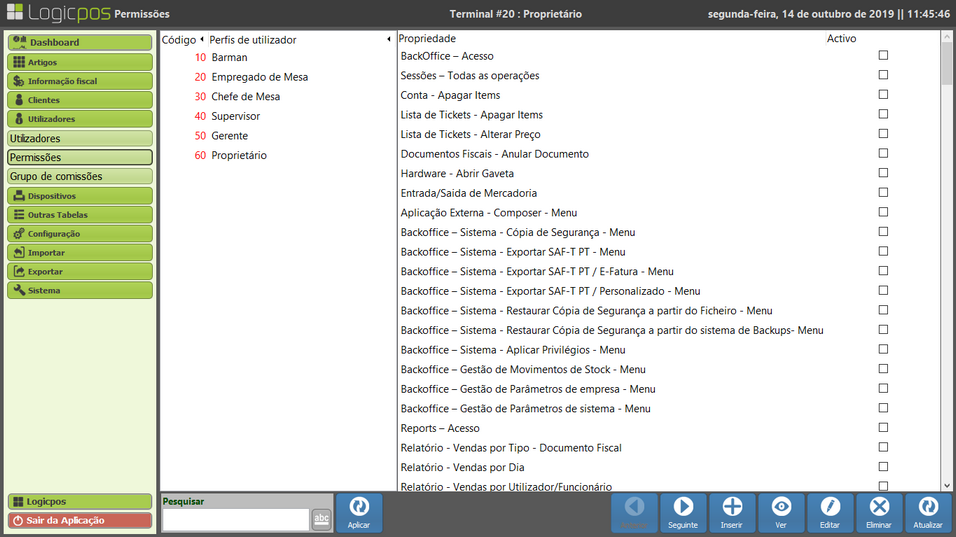Click the Editar pencil icon button
The height and width of the screenshot is (537, 956).
coord(830,512)
